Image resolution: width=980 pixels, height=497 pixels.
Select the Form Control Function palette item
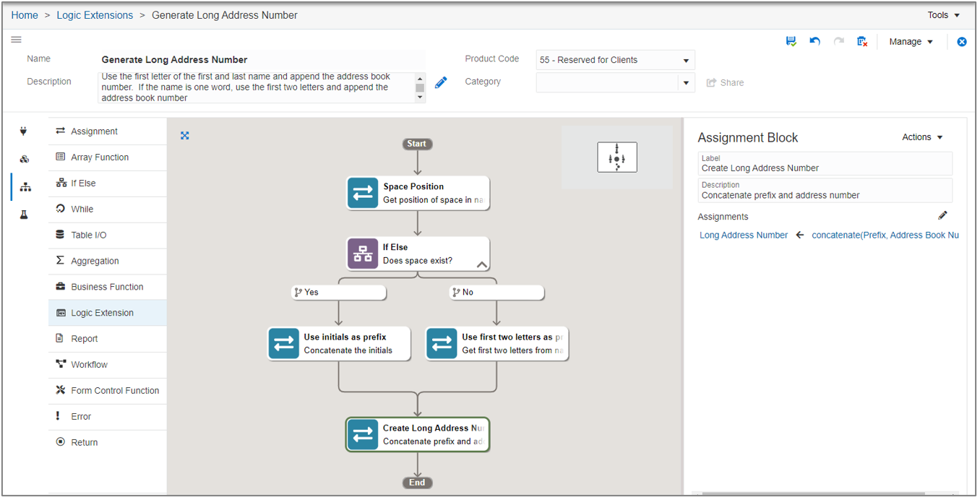coord(108,391)
